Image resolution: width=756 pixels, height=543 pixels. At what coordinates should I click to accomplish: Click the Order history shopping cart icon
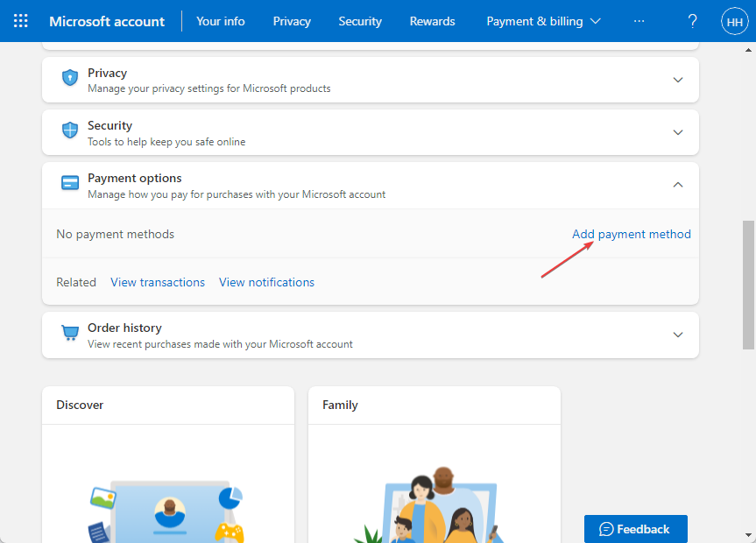coord(69,333)
